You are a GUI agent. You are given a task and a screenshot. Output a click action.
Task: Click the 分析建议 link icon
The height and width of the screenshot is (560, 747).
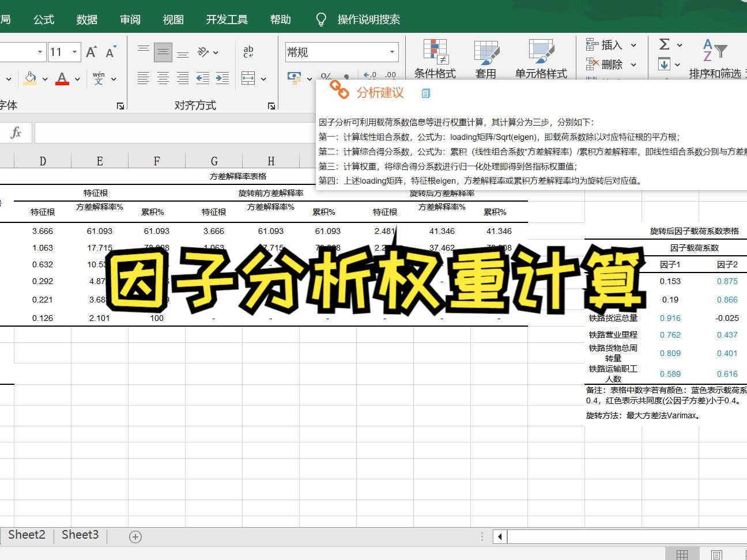[x=339, y=90]
